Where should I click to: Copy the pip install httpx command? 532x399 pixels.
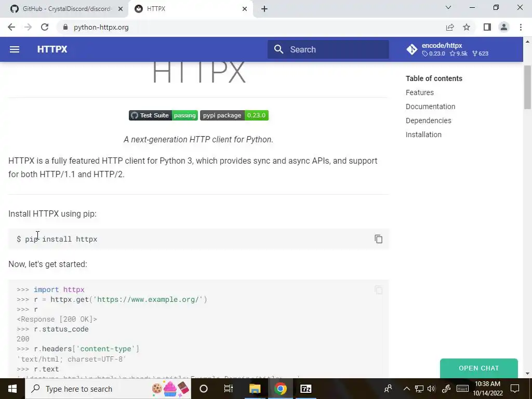(379, 239)
